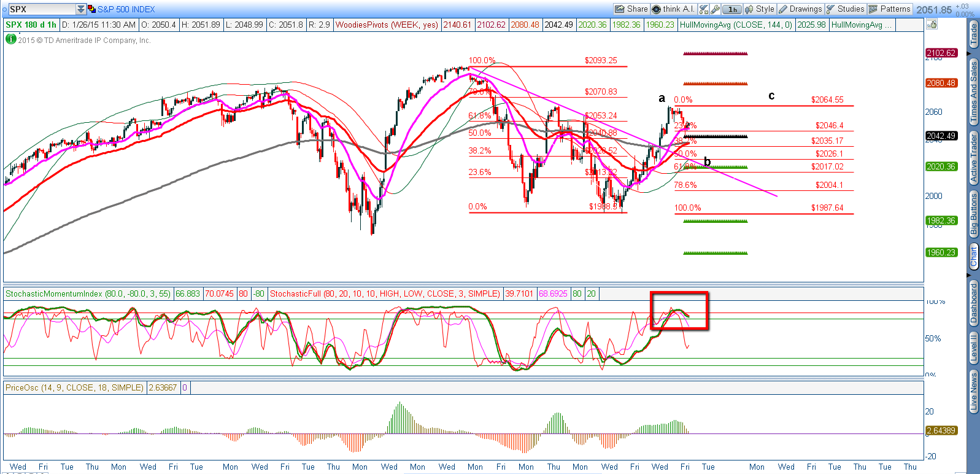Toggle the Active Trader side panel
Image resolution: width=980 pixels, height=474 pixels.
(x=973, y=158)
